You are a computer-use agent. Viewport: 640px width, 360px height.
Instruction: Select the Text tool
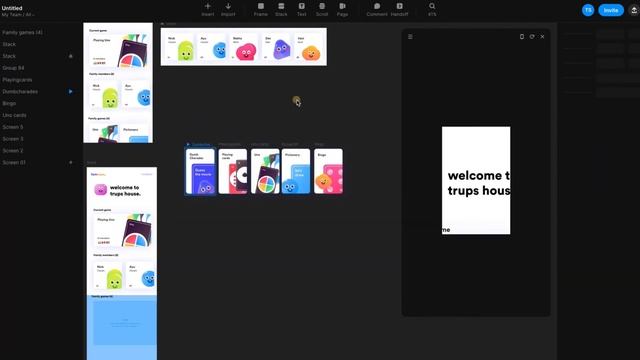301,9
